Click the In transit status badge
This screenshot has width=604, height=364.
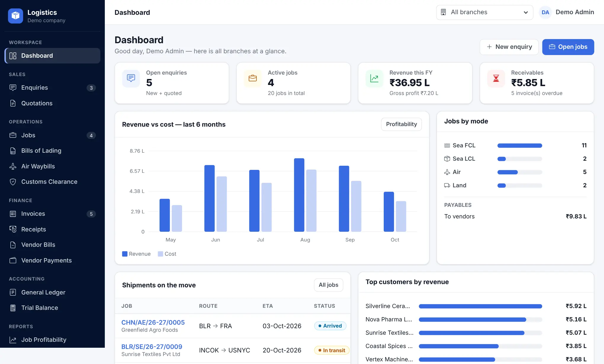click(332, 350)
